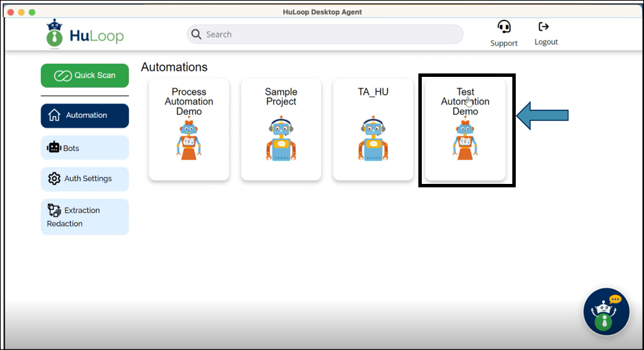The width and height of the screenshot is (644, 350).
Task: Open the chatbot assistant bubble icon
Action: (x=606, y=311)
